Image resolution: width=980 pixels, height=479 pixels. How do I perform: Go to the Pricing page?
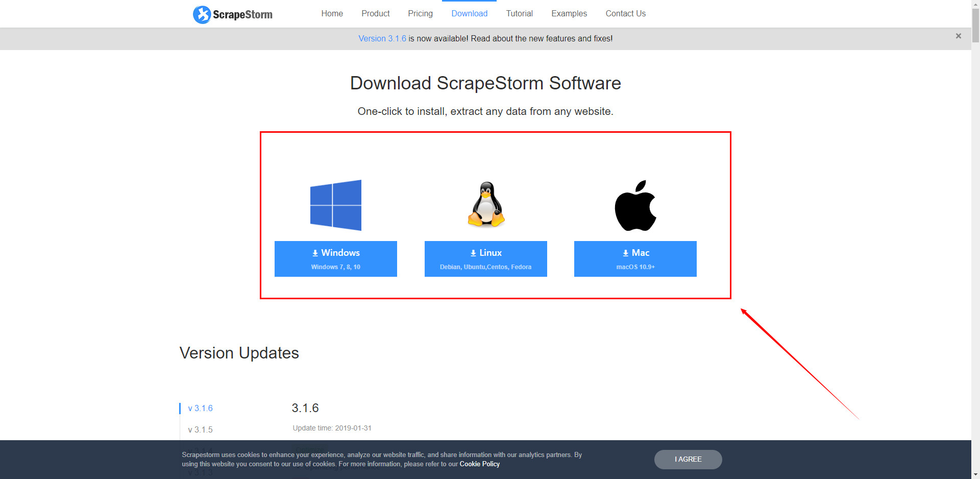point(421,13)
